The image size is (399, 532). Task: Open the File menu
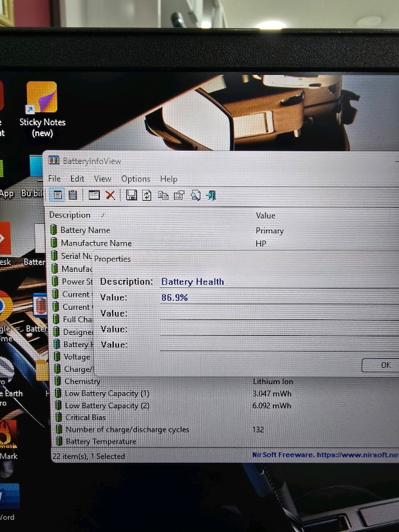[54, 179]
